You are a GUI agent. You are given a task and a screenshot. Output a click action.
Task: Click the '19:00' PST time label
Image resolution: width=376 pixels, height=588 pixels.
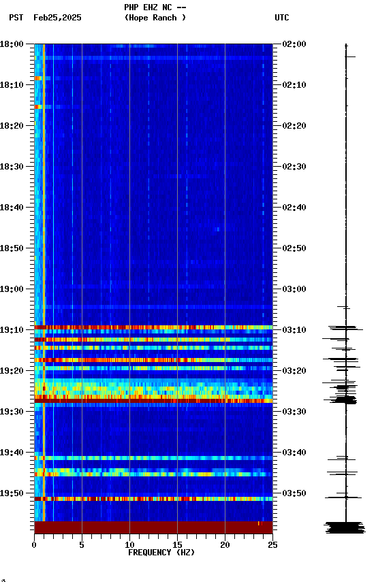(12, 289)
